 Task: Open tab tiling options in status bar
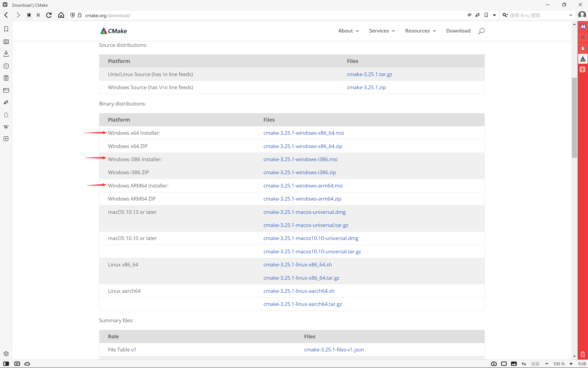click(x=17, y=364)
